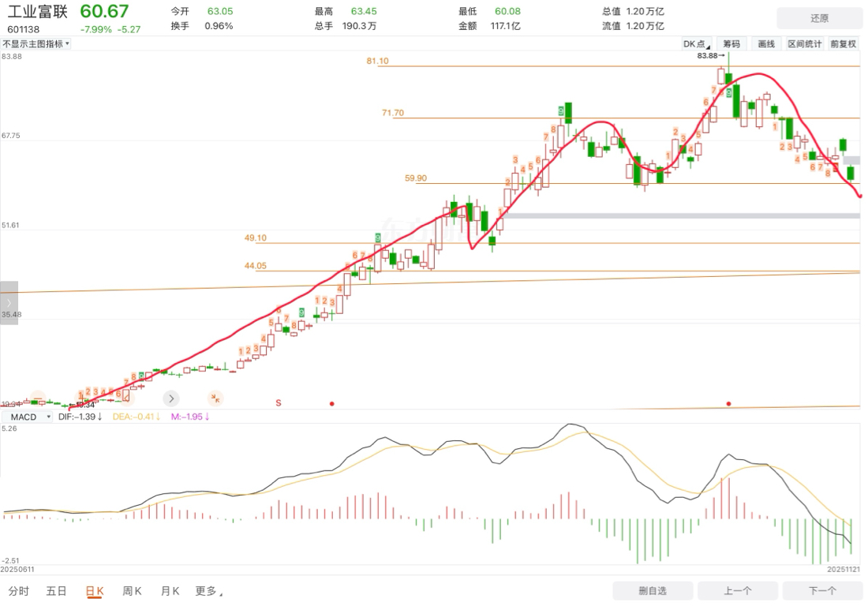
Task: Click the 81.10 price line label
Action: 377,61
